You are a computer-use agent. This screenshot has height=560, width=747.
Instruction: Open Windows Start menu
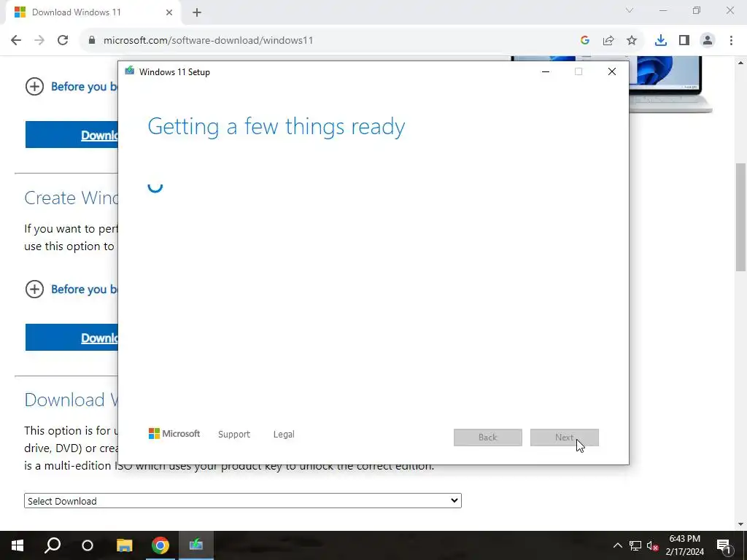click(18, 545)
